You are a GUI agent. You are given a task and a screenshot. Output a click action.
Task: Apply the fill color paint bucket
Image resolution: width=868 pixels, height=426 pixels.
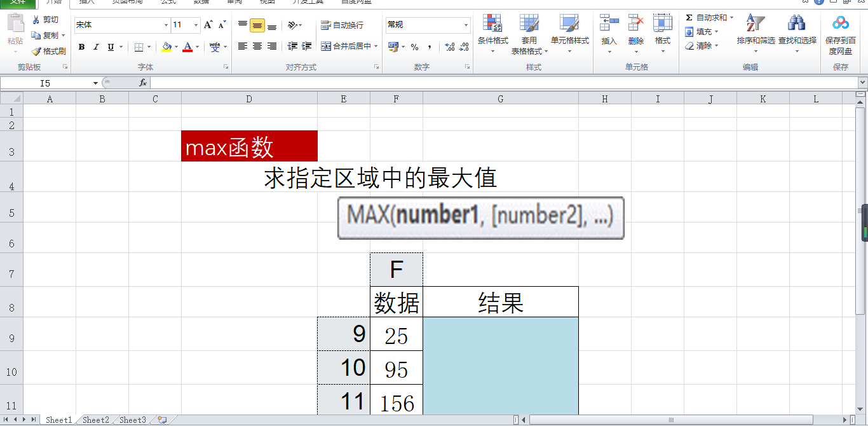point(166,47)
